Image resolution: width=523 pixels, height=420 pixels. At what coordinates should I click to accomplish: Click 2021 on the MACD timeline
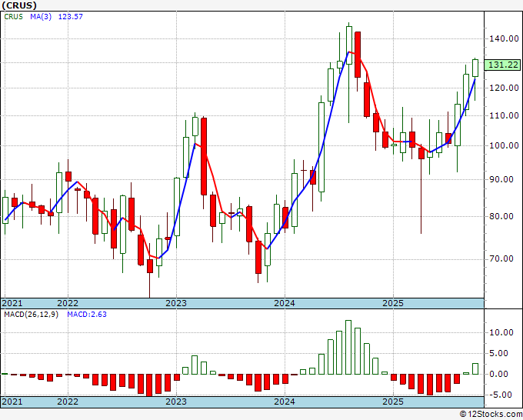point(12,402)
